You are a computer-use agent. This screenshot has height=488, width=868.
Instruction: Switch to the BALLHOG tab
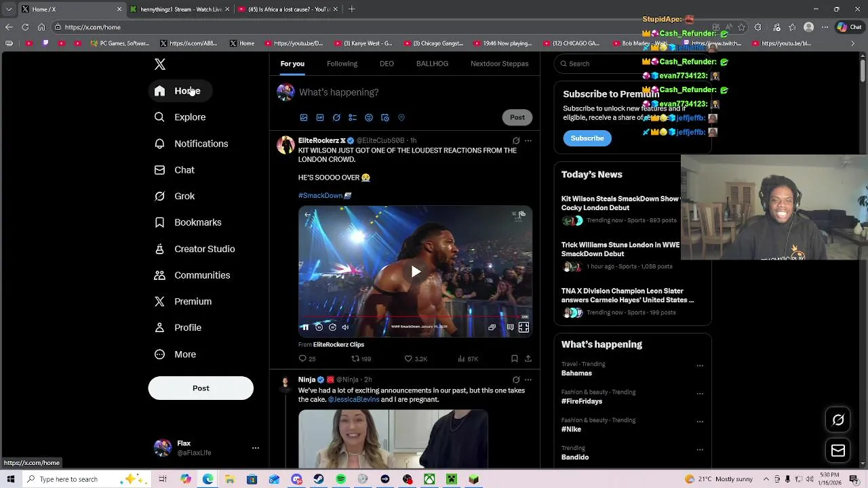coord(432,64)
